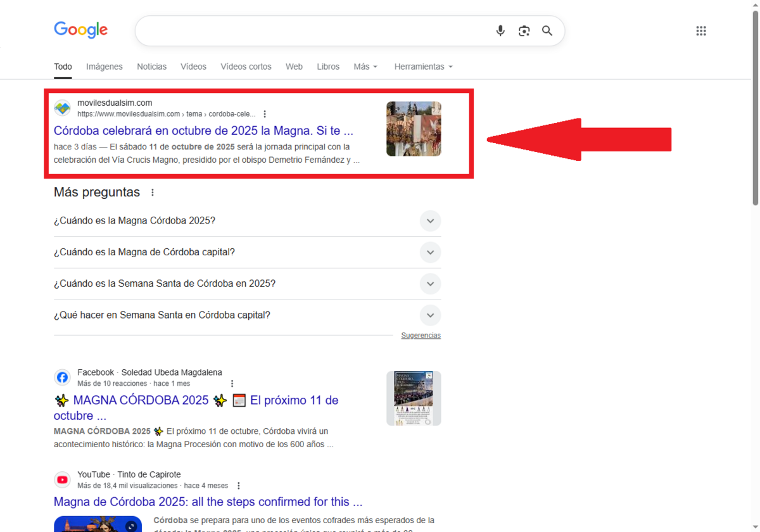
Task: Click the 'hace 3 días' snippet text
Action: tap(75, 147)
